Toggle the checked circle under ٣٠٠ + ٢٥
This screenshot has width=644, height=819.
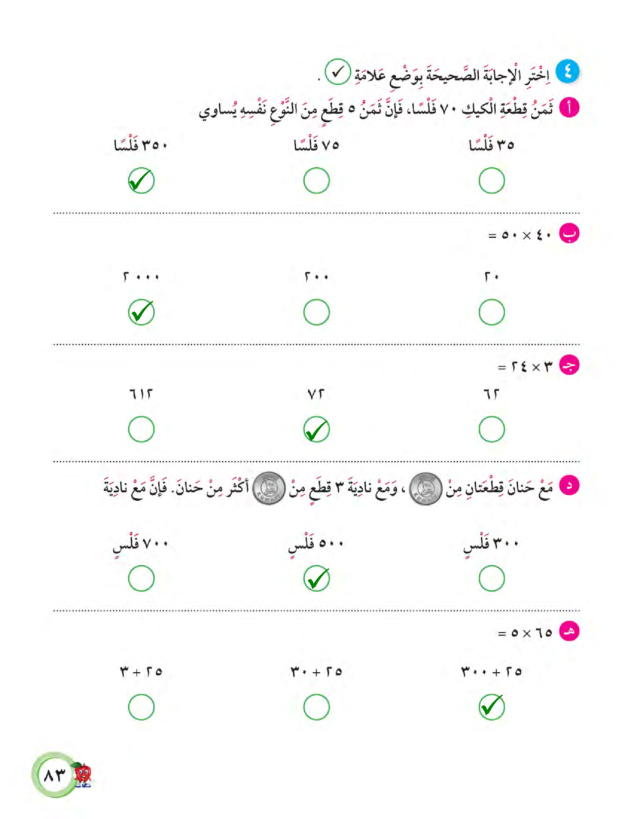492,707
